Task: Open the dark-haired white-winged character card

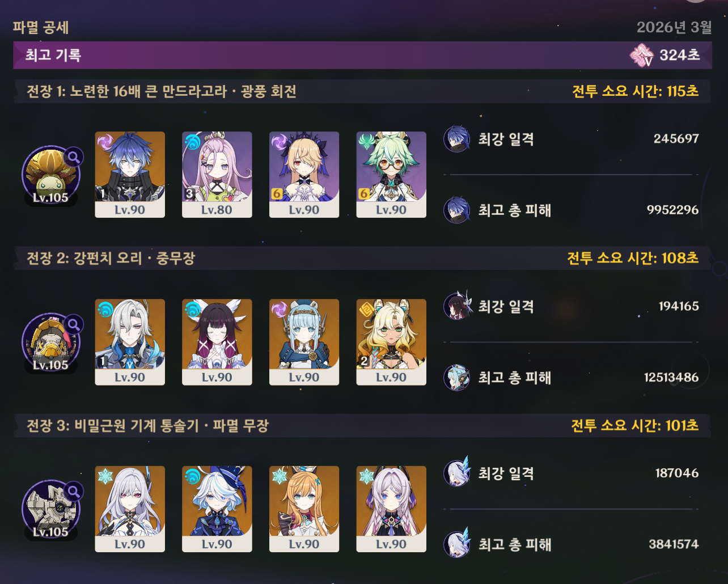Action: 217,342
